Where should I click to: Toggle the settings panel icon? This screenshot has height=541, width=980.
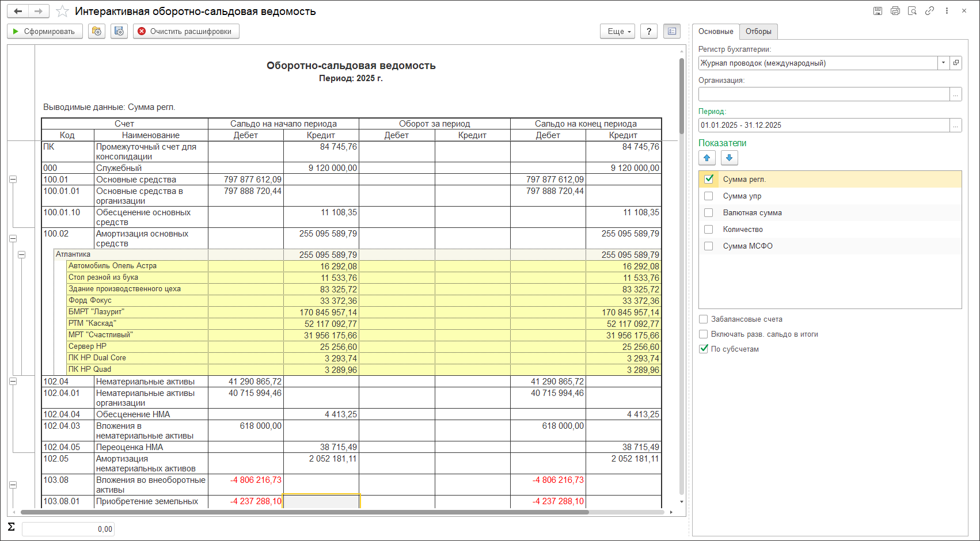pyautogui.click(x=671, y=32)
